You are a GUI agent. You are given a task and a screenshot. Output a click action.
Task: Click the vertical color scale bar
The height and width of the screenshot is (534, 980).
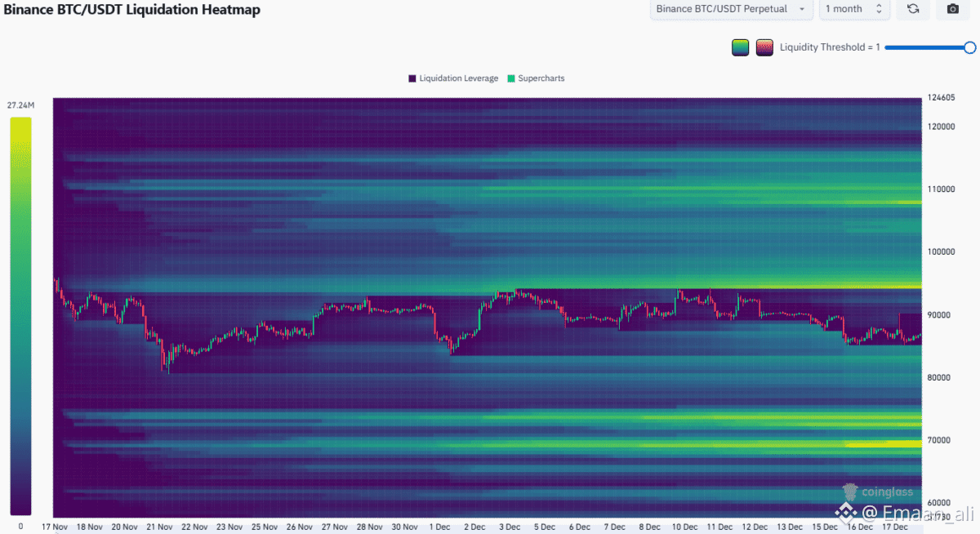pos(20,316)
